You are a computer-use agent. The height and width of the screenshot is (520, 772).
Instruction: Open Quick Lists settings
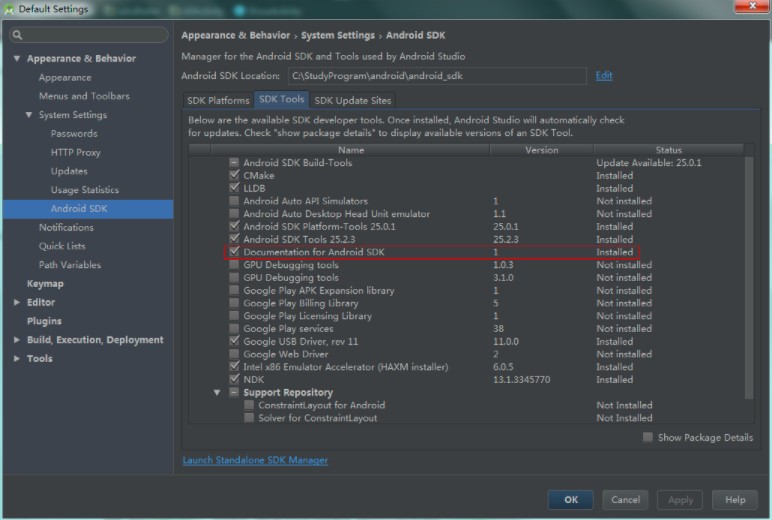pyautogui.click(x=62, y=246)
